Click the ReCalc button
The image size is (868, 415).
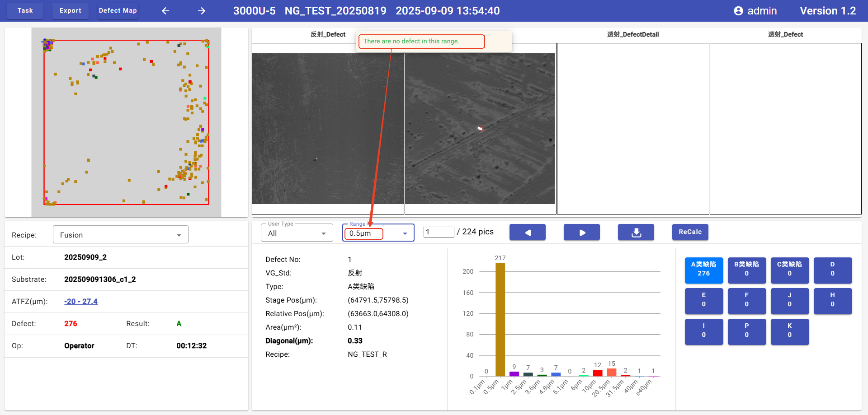coord(690,232)
